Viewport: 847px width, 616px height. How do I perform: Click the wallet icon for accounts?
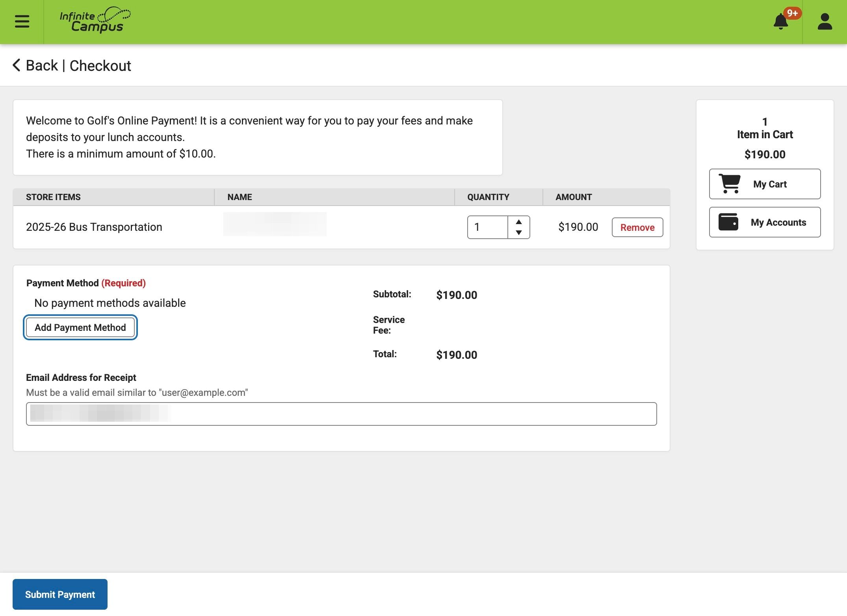(x=728, y=222)
